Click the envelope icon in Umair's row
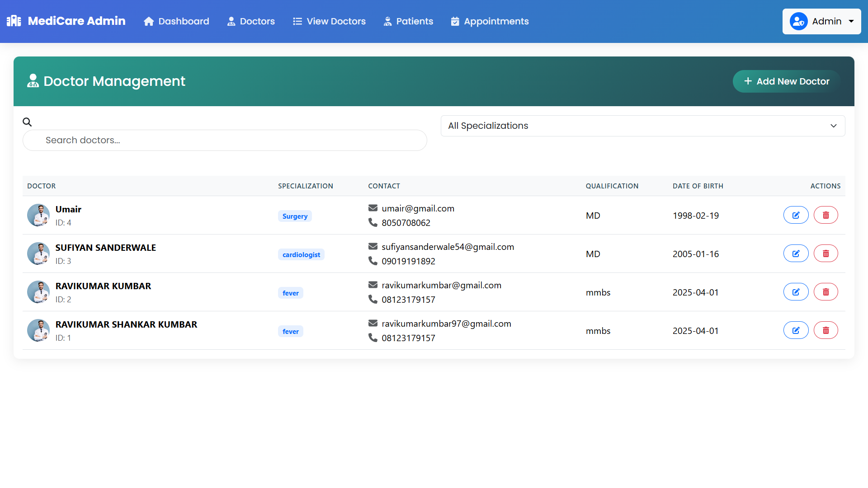 373,208
